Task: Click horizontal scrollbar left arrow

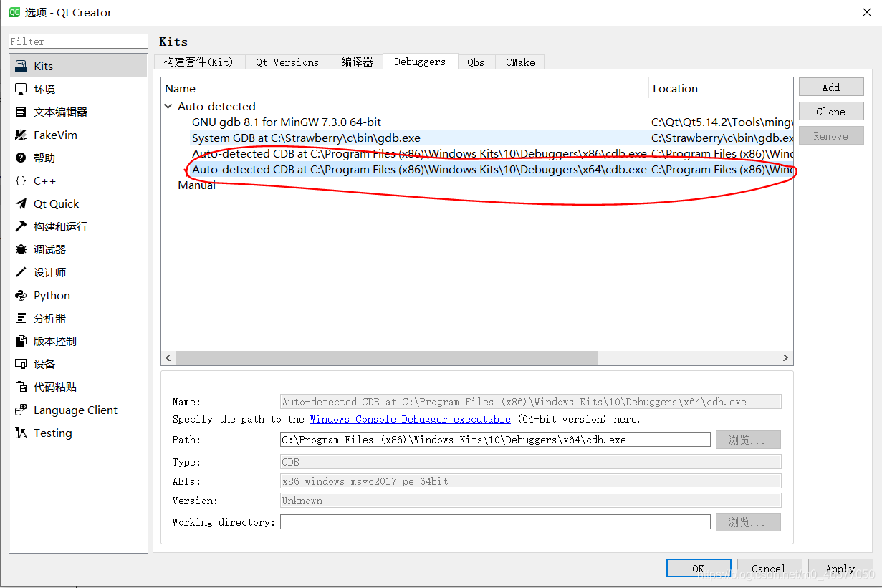Action: pyautogui.click(x=168, y=357)
